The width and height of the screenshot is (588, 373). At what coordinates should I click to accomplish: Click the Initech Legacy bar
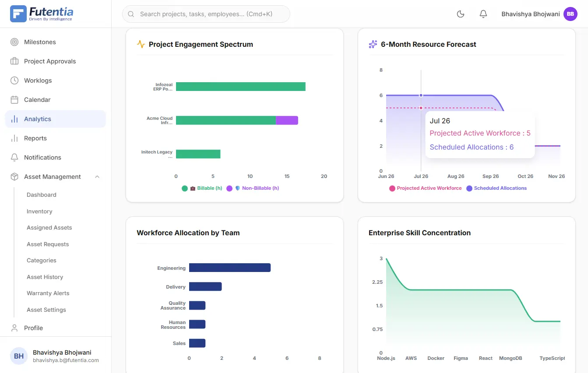coord(198,154)
